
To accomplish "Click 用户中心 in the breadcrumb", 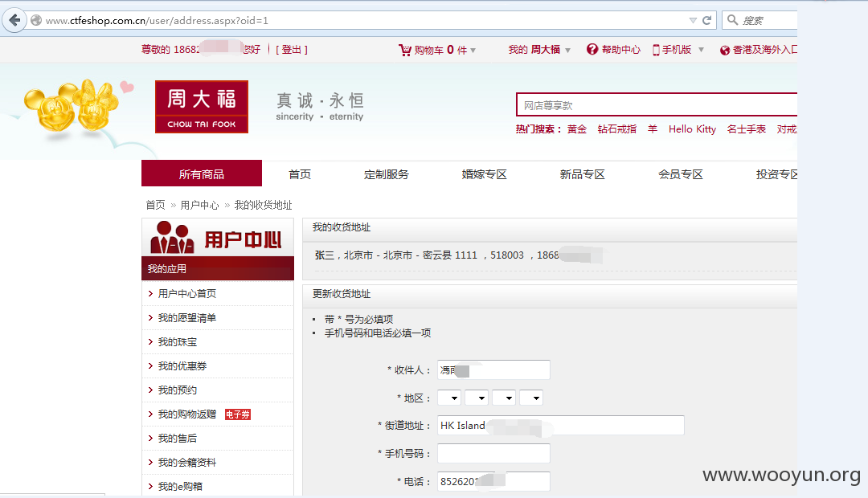I will [x=199, y=205].
